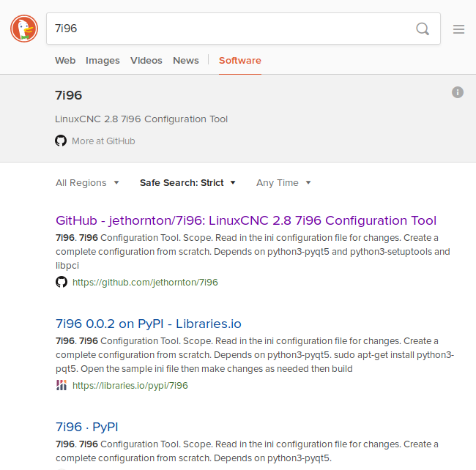Open the hamburger menu icon
The image size is (476, 470).
458,29
